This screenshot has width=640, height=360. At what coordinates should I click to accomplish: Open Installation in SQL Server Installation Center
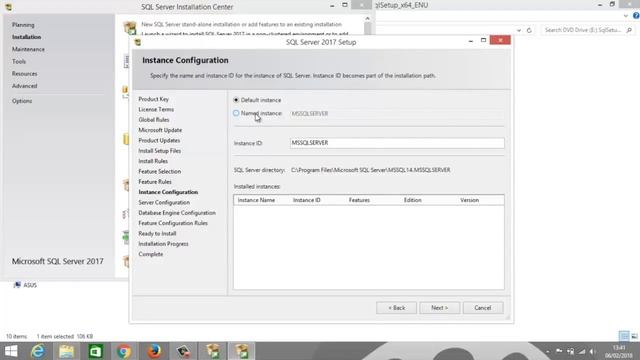click(x=27, y=37)
